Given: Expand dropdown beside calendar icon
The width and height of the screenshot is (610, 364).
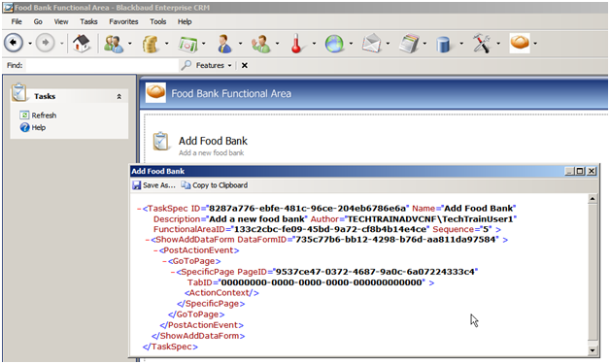Looking at the screenshot, I should click(x=203, y=44).
